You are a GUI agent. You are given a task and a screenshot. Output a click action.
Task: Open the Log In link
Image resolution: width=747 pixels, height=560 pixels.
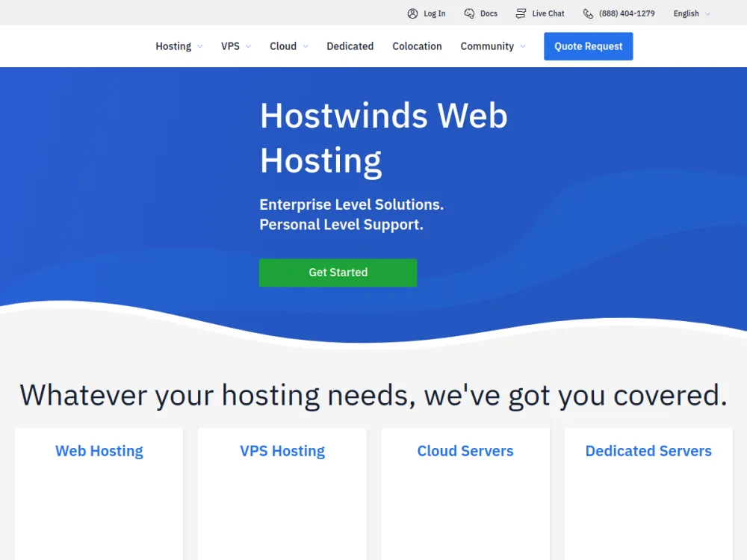pos(435,13)
